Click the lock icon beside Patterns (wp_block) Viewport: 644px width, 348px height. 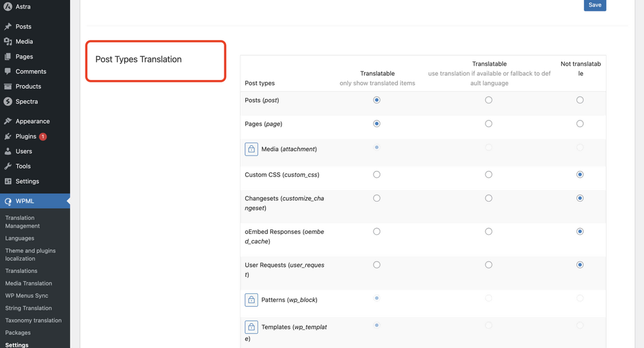pos(251,300)
